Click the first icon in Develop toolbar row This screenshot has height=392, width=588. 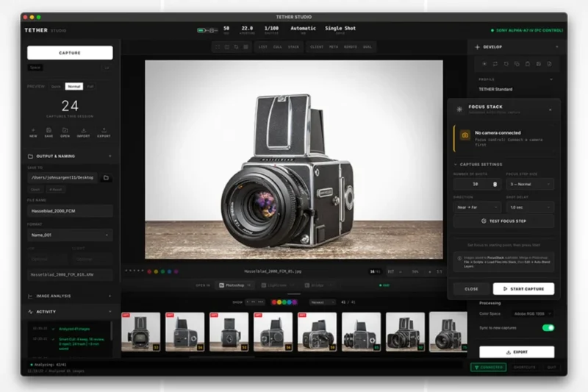click(484, 64)
